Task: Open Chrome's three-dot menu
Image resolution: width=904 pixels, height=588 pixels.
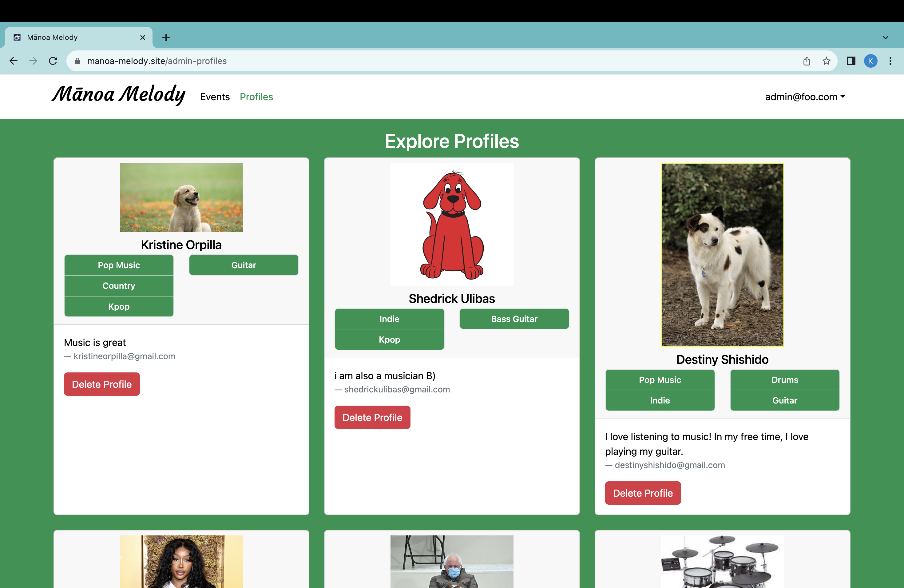Action: [890, 61]
